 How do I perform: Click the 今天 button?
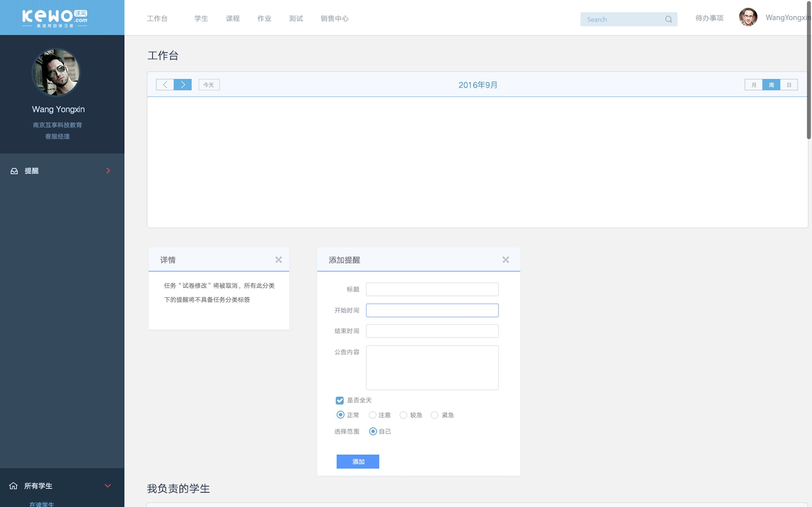coord(209,85)
